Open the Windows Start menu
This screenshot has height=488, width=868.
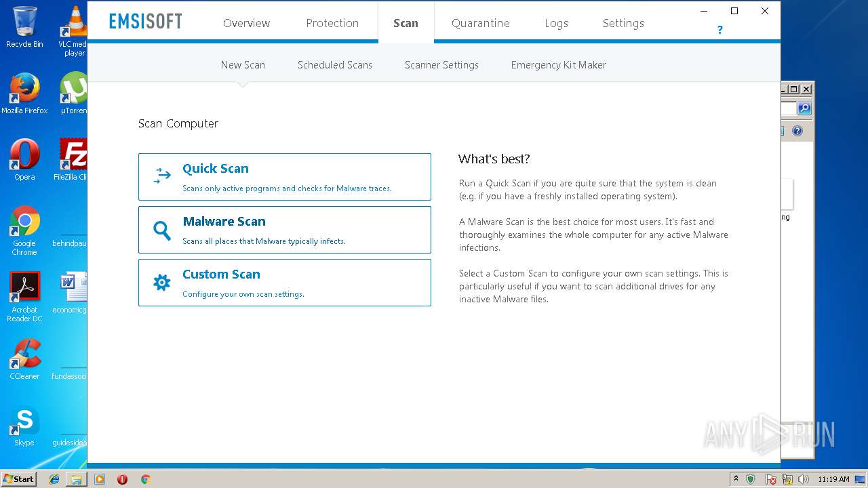pyautogui.click(x=19, y=479)
